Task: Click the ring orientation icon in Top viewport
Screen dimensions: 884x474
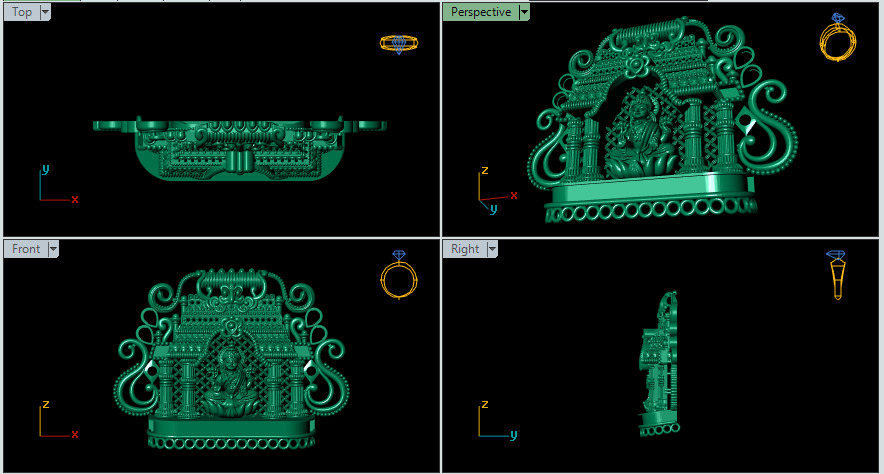Action: coord(399,44)
